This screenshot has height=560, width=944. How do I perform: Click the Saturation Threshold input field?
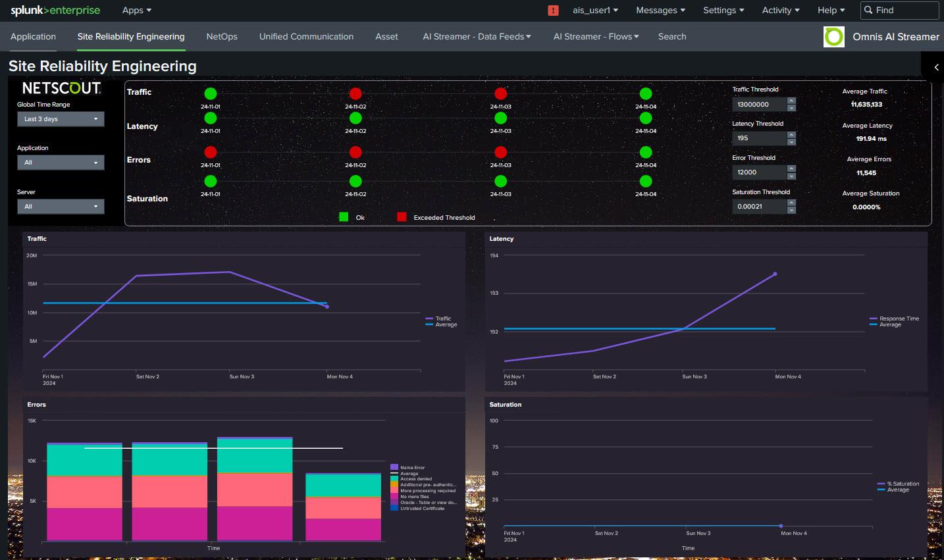[760, 207]
